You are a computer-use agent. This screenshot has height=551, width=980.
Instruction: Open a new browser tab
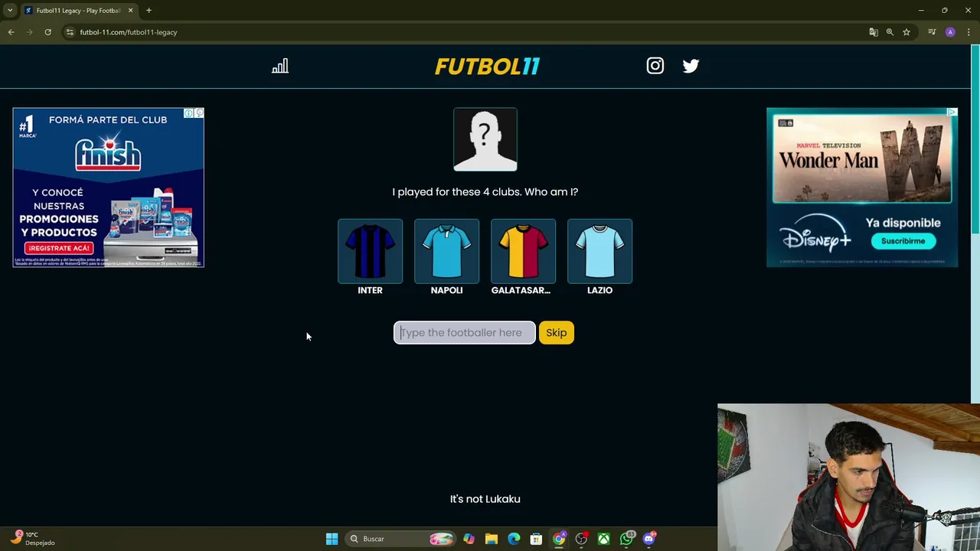[149, 11]
